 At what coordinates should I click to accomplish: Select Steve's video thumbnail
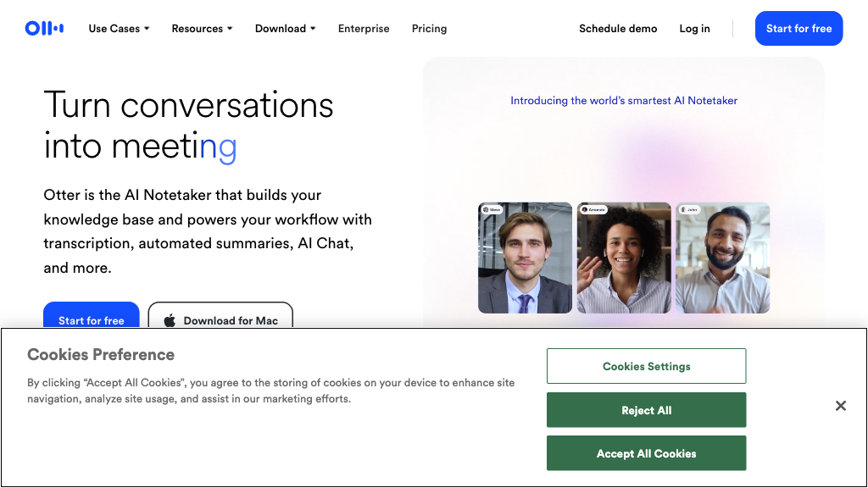coord(526,258)
